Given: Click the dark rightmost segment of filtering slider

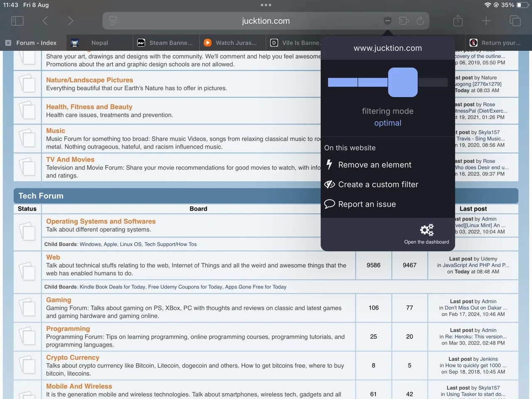Looking at the screenshot, I should (433, 82).
